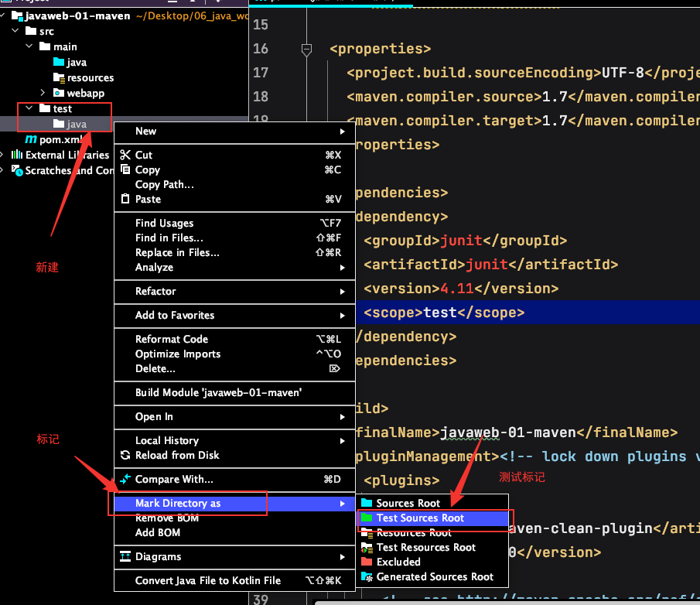Choose Optimize Imports

tap(234, 354)
